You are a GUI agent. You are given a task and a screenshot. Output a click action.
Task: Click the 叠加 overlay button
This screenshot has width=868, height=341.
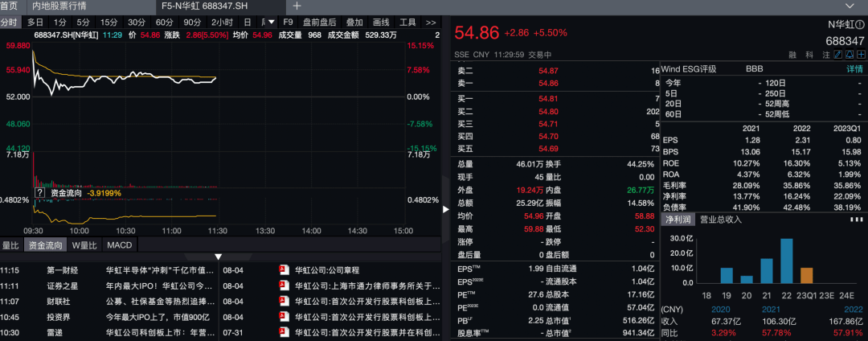(x=354, y=23)
